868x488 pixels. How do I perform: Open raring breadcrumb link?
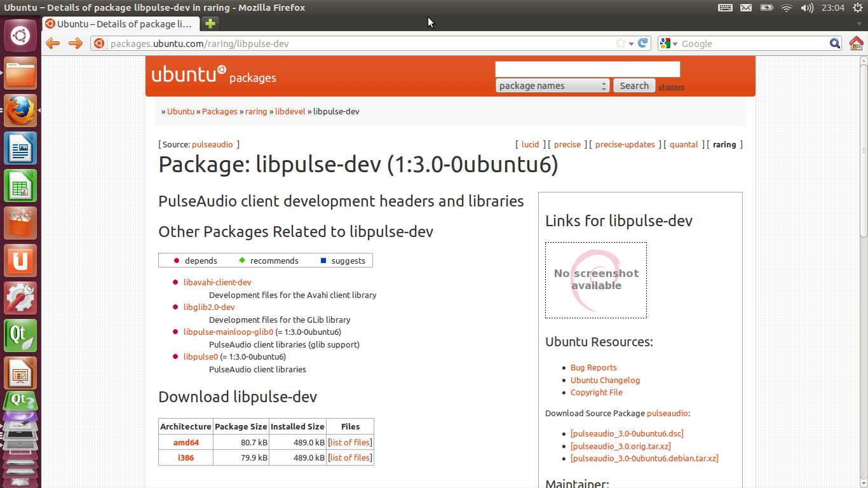pos(256,111)
